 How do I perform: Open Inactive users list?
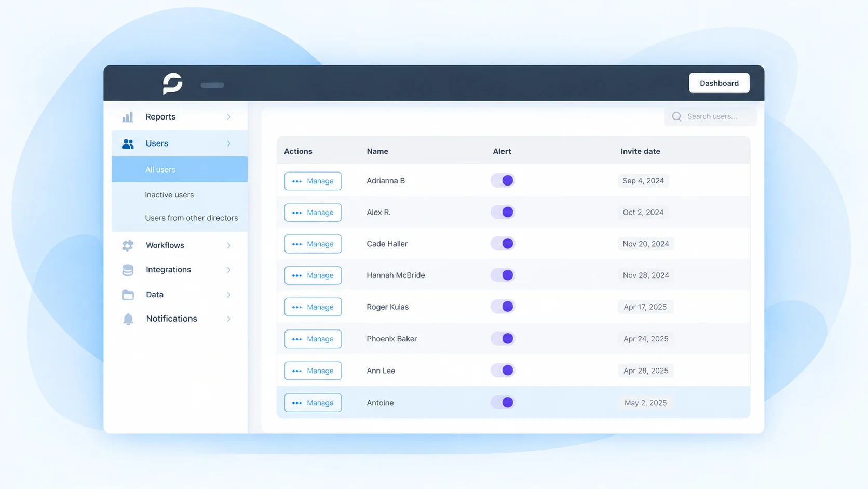[x=169, y=195]
